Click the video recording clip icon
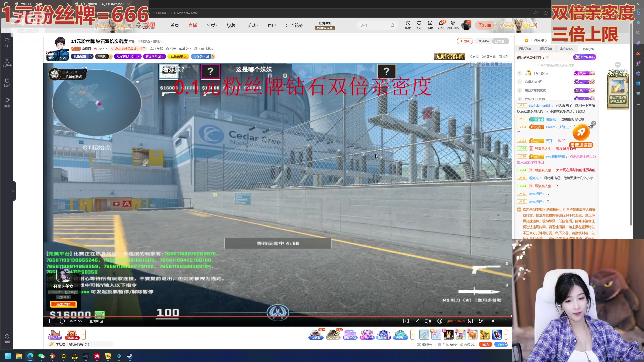This screenshot has width=644, height=362. point(406,321)
